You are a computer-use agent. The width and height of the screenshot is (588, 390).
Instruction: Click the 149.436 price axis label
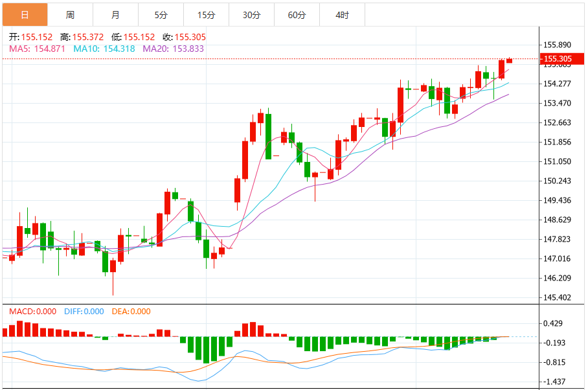(558, 200)
